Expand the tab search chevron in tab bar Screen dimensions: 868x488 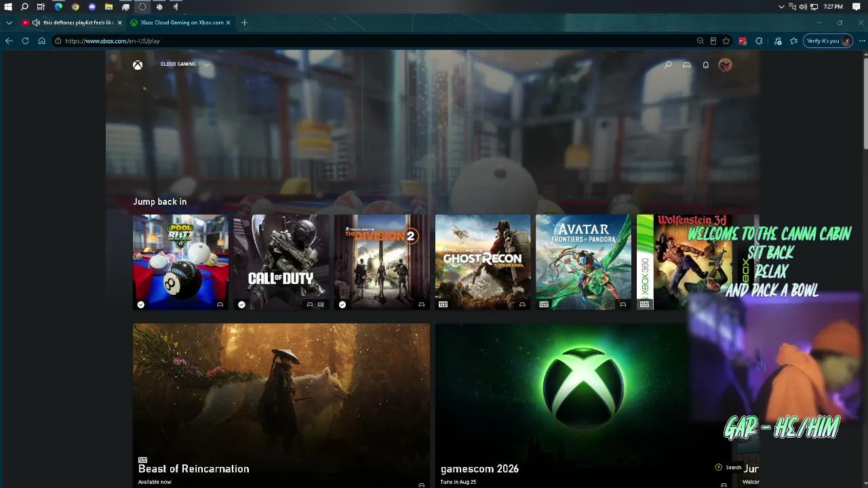click(x=9, y=22)
